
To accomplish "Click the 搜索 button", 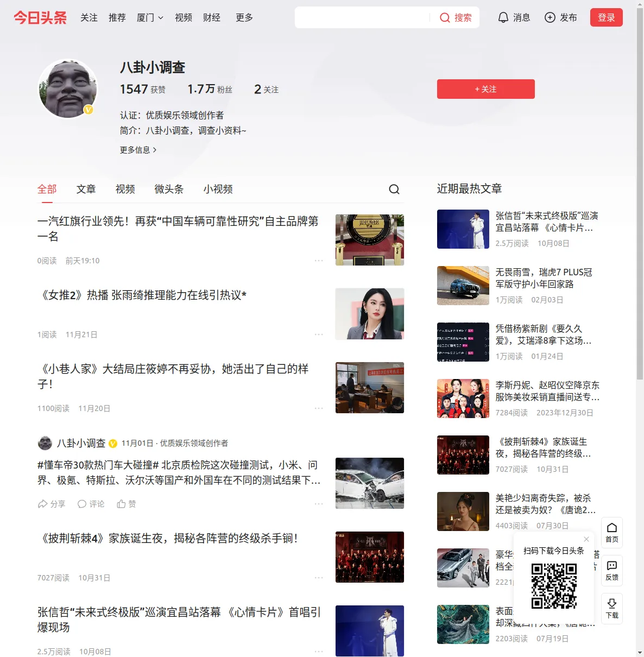I will click(x=463, y=17).
